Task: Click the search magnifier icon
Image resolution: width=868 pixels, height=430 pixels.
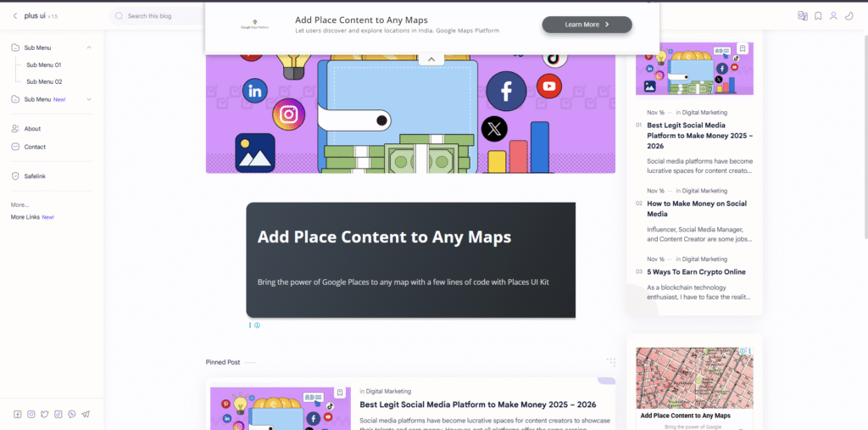Action: (119, 16)
